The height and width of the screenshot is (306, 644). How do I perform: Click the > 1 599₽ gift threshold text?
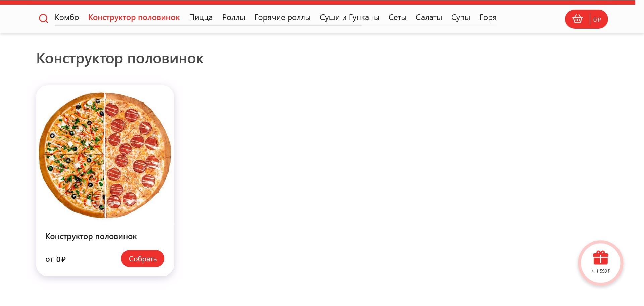click(601, 271)
